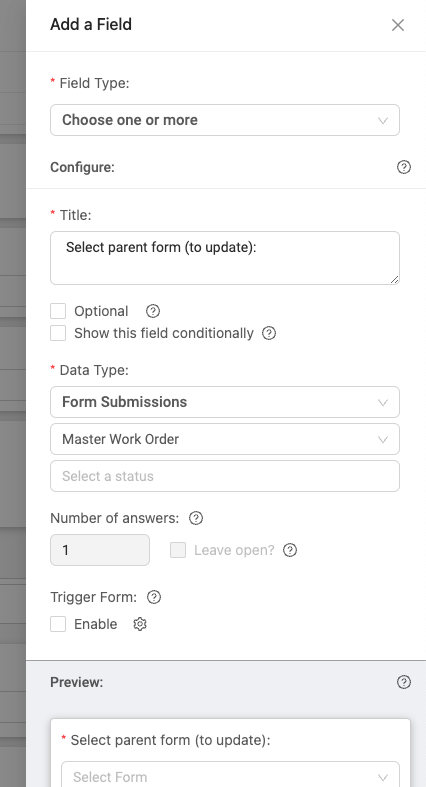Click the Select a status field
Screen dimensions: 426x787
225,476
